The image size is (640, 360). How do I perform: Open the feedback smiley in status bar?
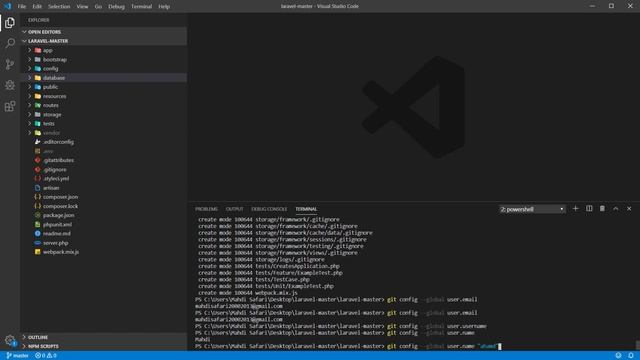point(618,356)
